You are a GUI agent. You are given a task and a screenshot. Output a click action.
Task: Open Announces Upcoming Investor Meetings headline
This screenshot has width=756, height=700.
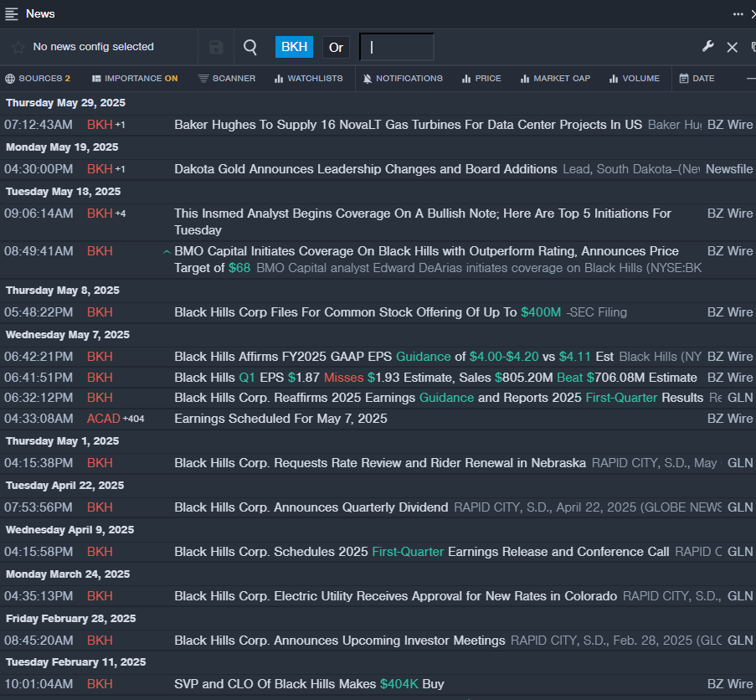pyautogui.click(x=339, y=641)
